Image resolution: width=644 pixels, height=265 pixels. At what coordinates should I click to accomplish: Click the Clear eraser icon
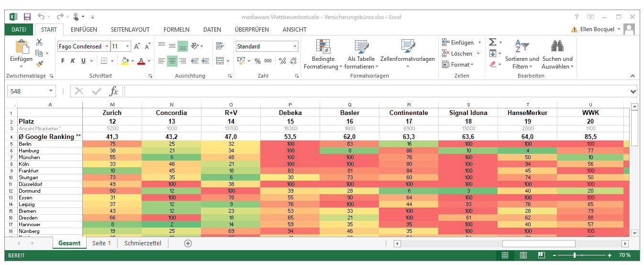click(x=493, y=64)
